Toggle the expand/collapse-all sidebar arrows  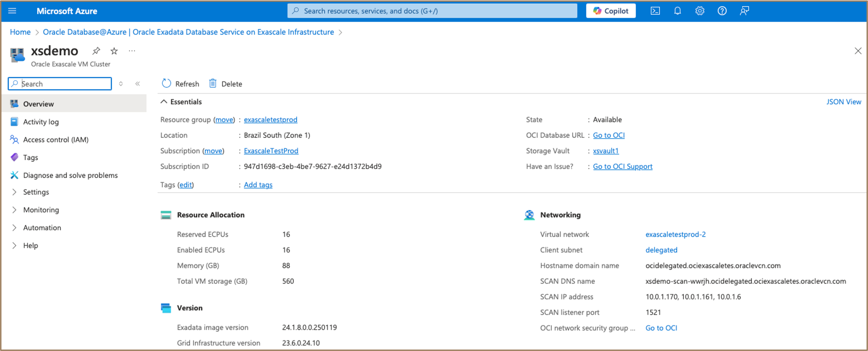click(121, 84)
